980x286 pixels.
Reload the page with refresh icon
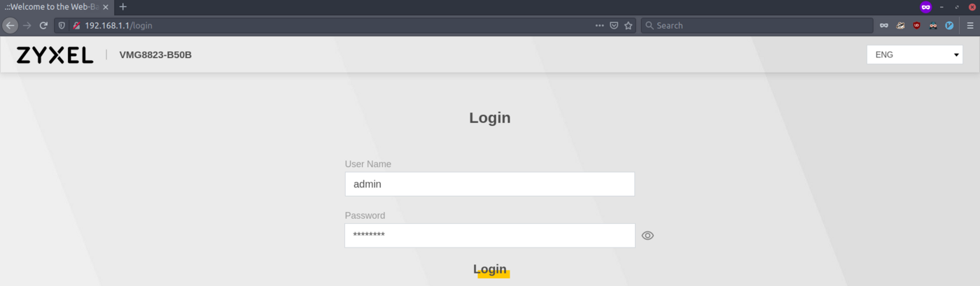[x=43, y=25]
